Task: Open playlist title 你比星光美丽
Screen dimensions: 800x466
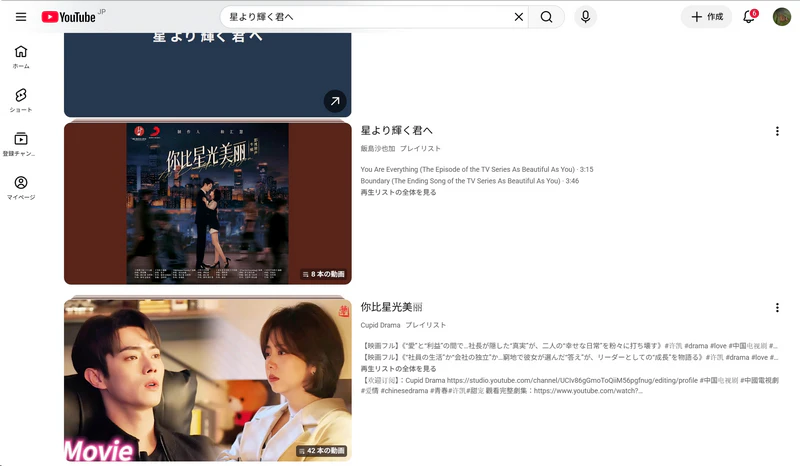Action: [x=391, y=307]
